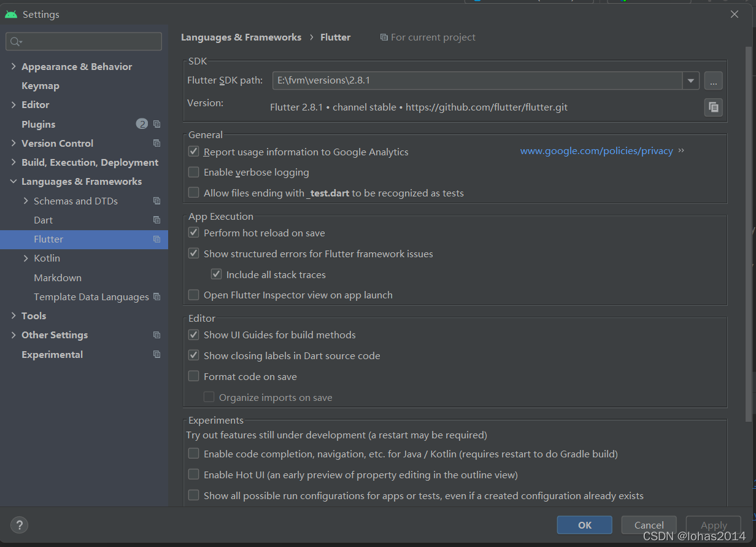Toggle Show closing labels in Dart source

click(x=193, y=355)
